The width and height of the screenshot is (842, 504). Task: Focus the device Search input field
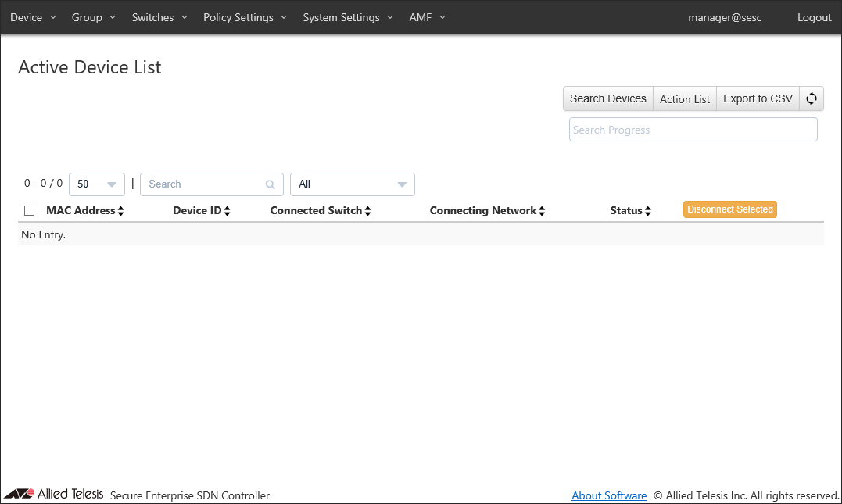tap(212, 184)
